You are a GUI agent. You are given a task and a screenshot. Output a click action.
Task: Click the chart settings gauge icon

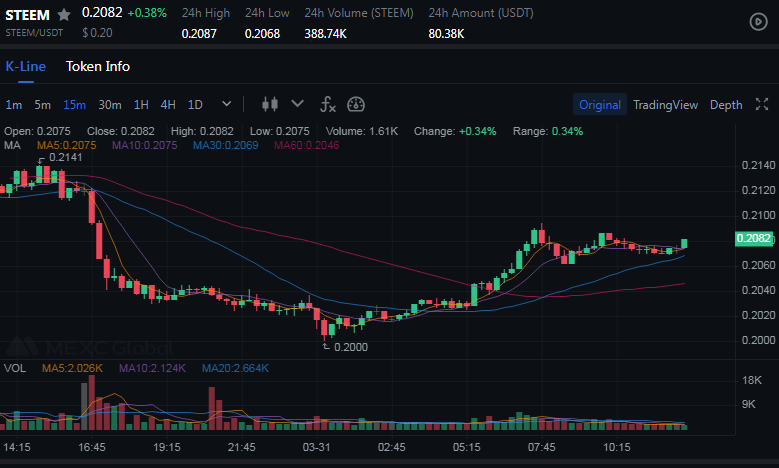click(356, 104)
